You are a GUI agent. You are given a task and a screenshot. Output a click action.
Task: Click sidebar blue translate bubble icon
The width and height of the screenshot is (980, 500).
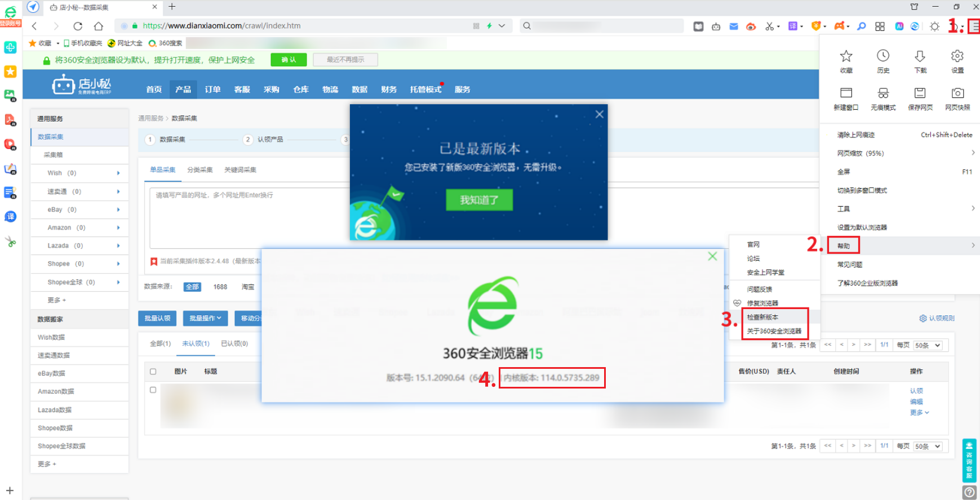pos(10,217)
